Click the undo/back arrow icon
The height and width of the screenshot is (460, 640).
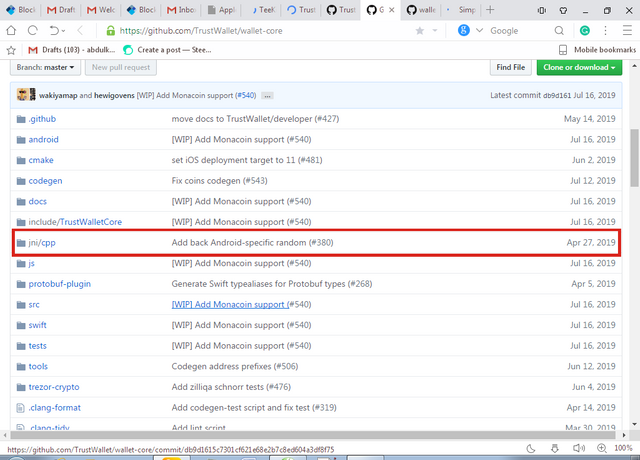click(53, 31)
